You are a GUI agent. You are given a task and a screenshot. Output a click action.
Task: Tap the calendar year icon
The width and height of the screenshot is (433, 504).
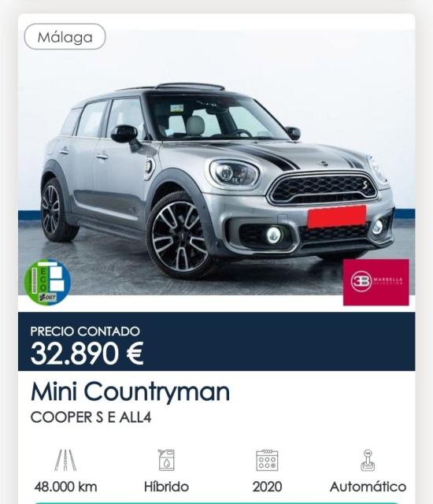[x=267, y=460]
